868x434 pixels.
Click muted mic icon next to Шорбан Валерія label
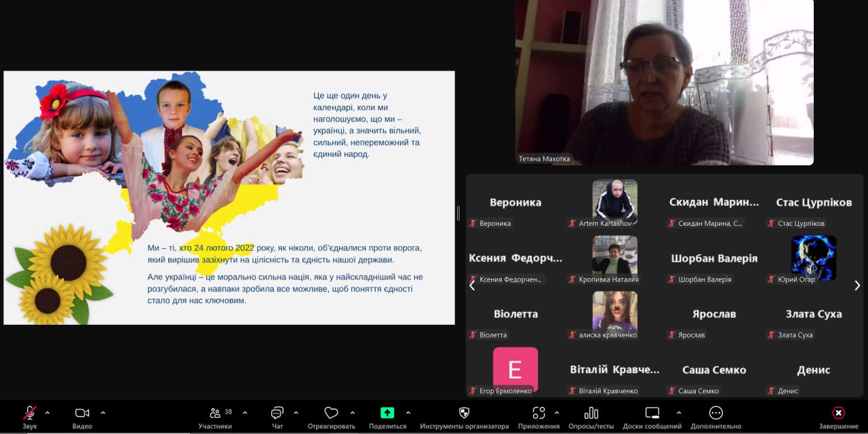pyautogui.click(x=673, y=279)
